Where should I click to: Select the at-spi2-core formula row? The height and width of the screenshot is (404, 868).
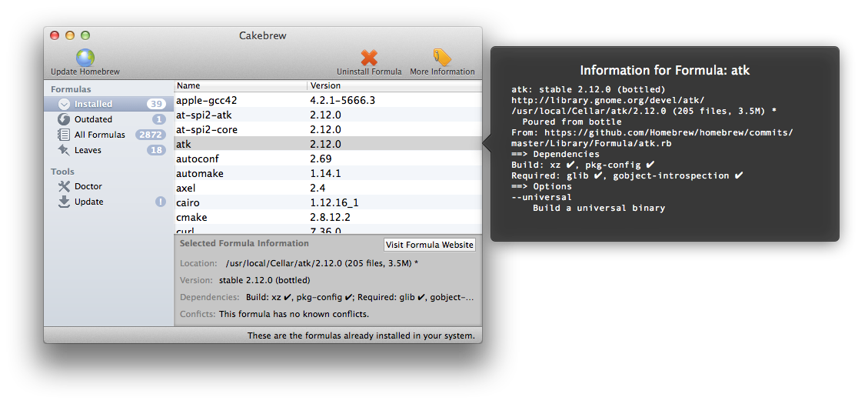(328, 129)
